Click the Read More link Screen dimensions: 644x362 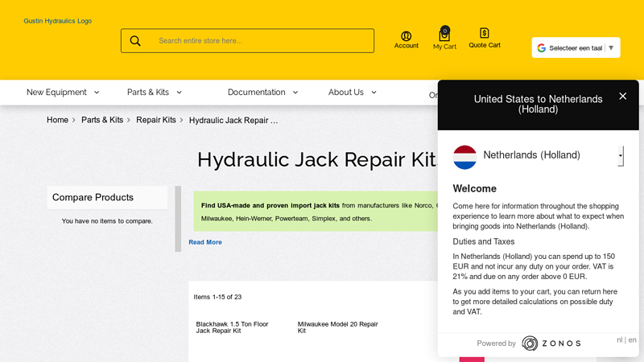[x=205, y=242]
